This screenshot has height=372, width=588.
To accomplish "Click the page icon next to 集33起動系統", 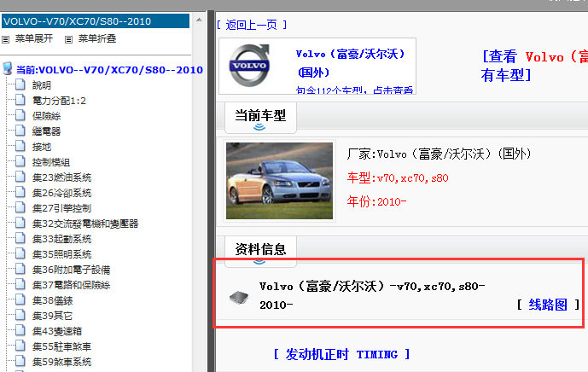I will [x=20, y=239].
